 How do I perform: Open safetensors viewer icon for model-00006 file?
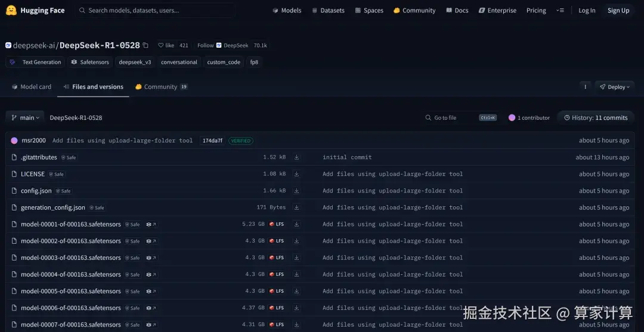pos(151,308)
